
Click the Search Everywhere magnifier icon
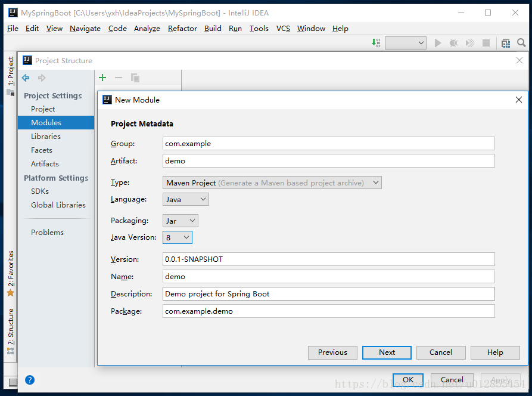521,43
